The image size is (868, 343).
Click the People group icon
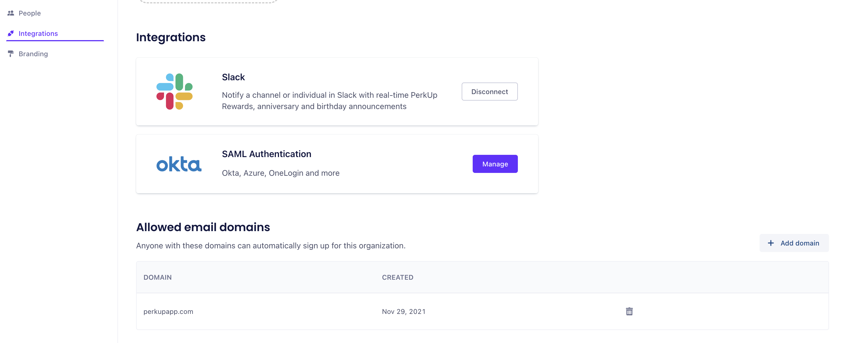coord(11,13)
